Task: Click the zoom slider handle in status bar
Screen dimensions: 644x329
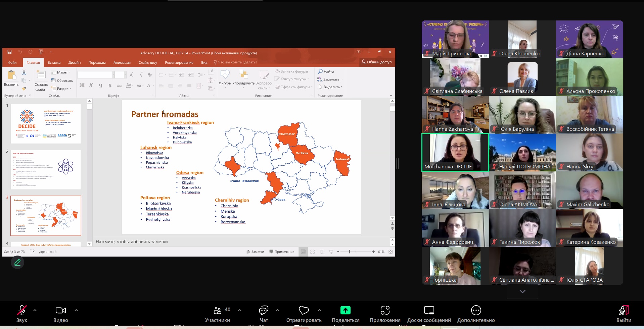Action: [349, 252]
